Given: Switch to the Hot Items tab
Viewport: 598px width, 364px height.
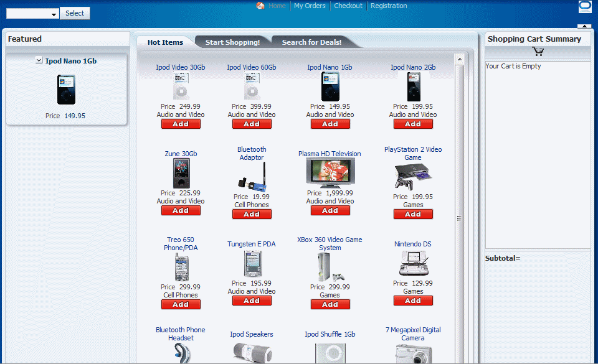Looking at the screenshot, I should [165, 42].
